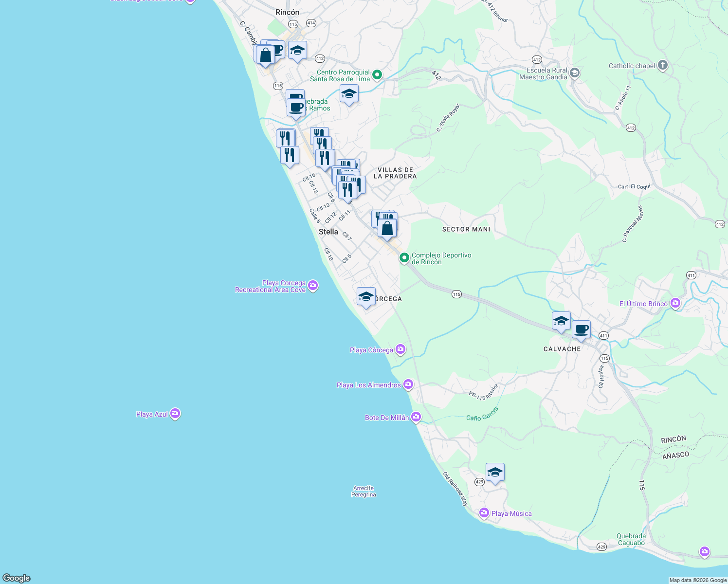Click the Centro Parroquial Santa Rosa de Lima marker
728x584 pixels.
click(376, 75)
